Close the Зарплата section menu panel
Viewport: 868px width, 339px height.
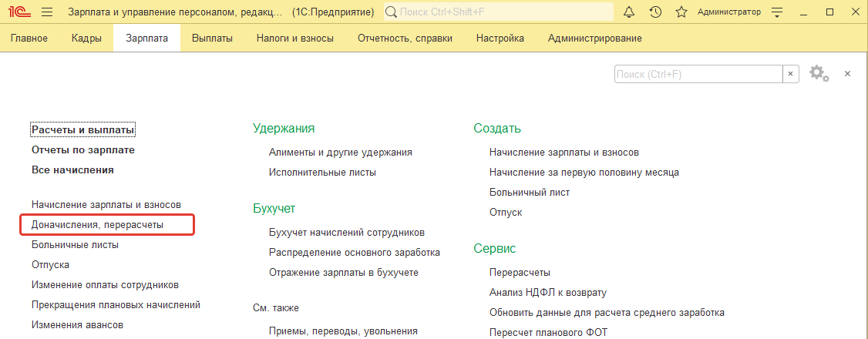coord(847,74)
